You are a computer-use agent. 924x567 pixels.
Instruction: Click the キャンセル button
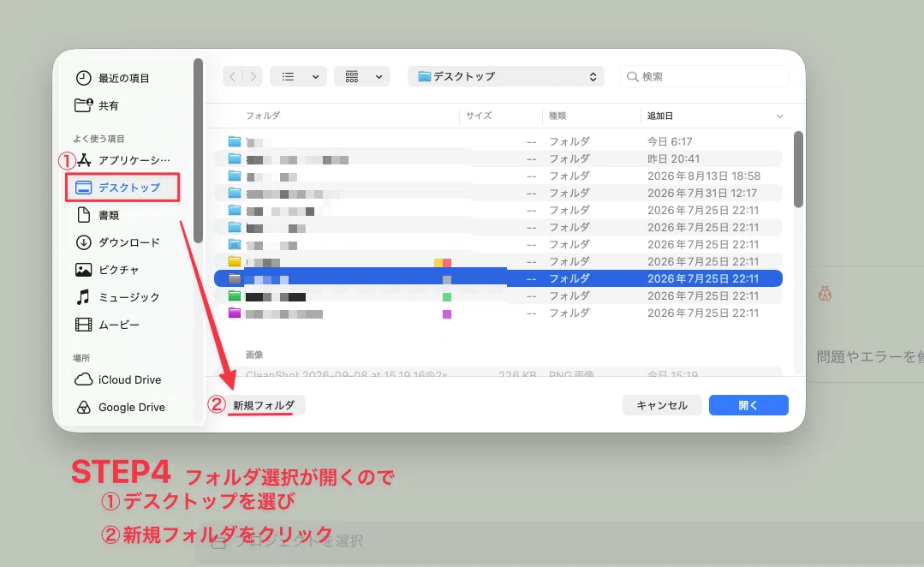tap(662, 405)
